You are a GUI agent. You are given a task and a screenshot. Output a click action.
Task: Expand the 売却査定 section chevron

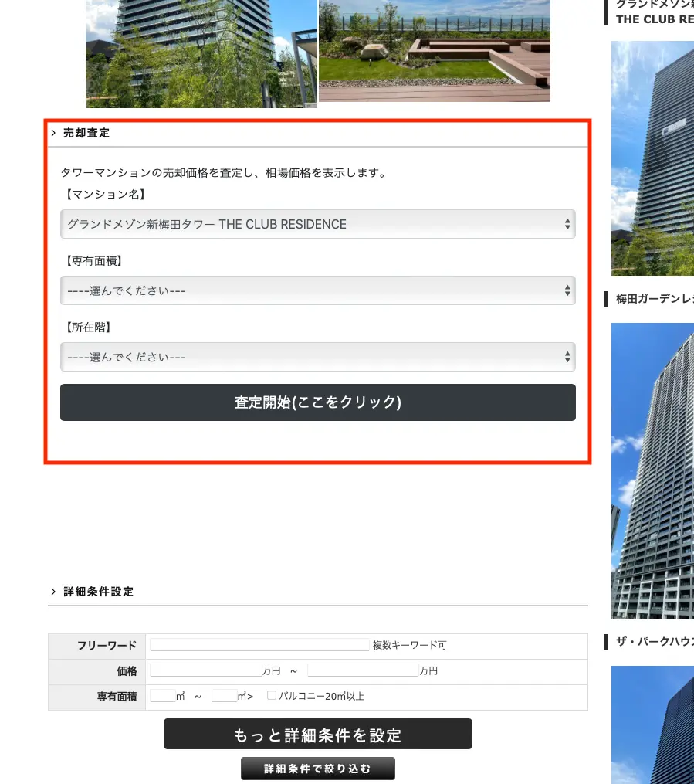tap(53, 132)
